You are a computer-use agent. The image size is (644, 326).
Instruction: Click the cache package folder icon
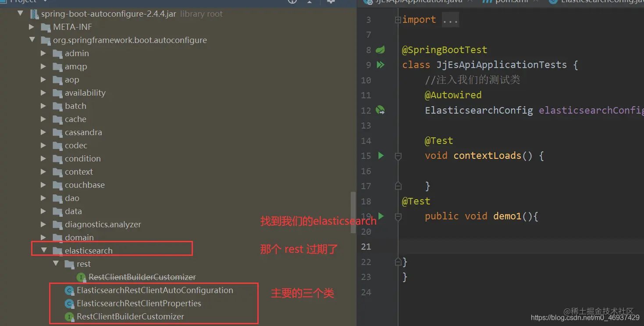coord(57,119)
